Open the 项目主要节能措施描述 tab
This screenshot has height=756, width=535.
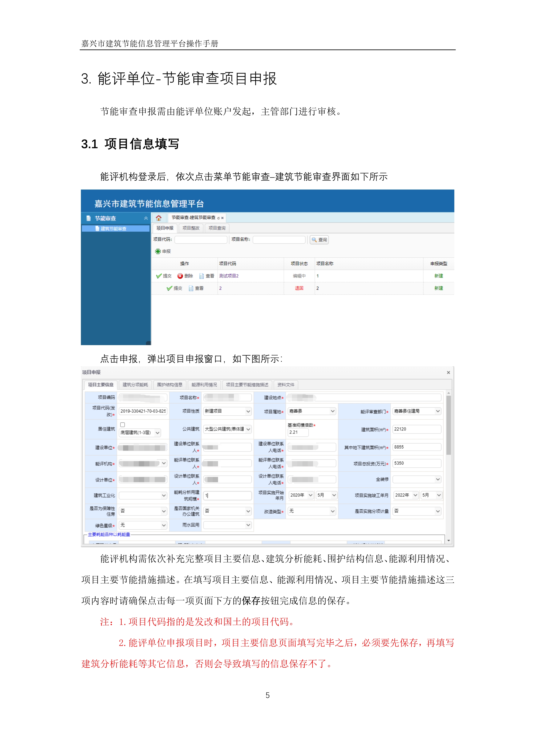[247, 385]
